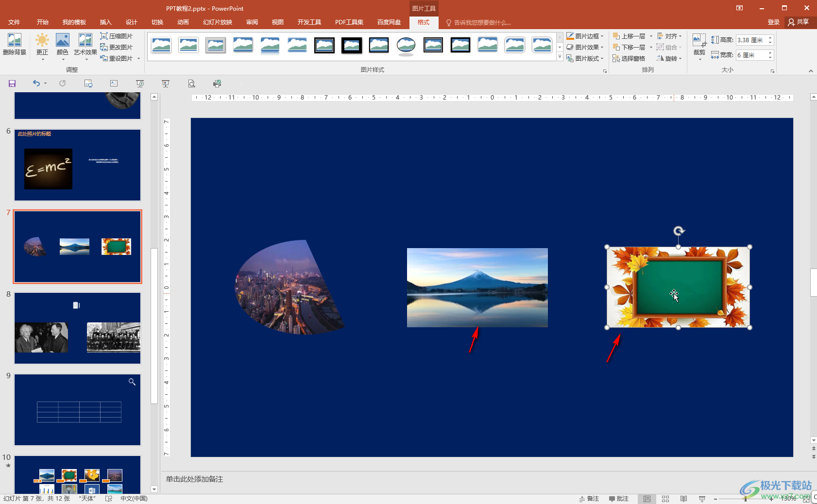Screen dimensions: 817x504
Task: Apply the first picture style thumbnail
Action: (x=161, y=46)
